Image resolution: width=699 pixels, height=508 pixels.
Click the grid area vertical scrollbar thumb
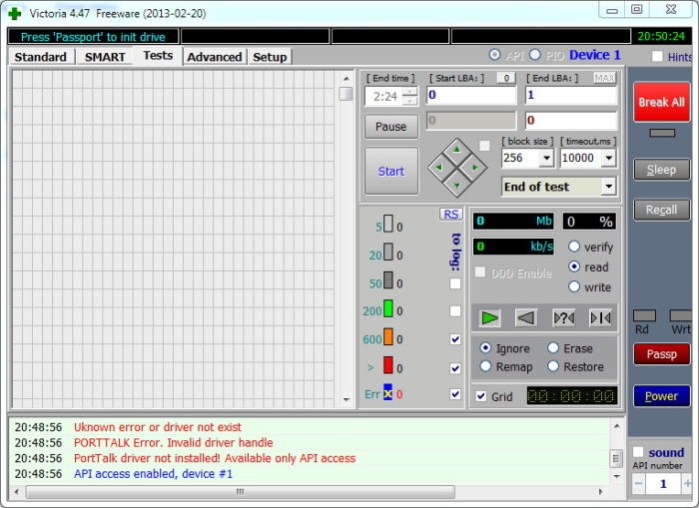[346, 94]
